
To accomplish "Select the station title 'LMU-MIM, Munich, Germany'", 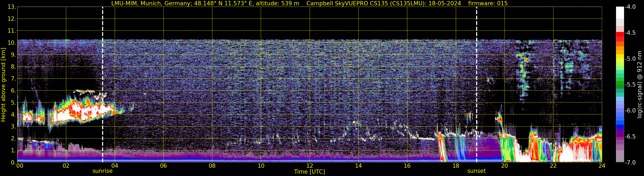I will pyautogui.click(x=152, y=3).
